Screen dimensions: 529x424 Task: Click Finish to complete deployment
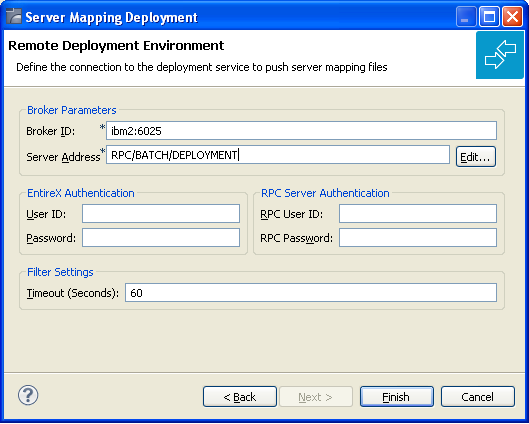pos(397,397)
